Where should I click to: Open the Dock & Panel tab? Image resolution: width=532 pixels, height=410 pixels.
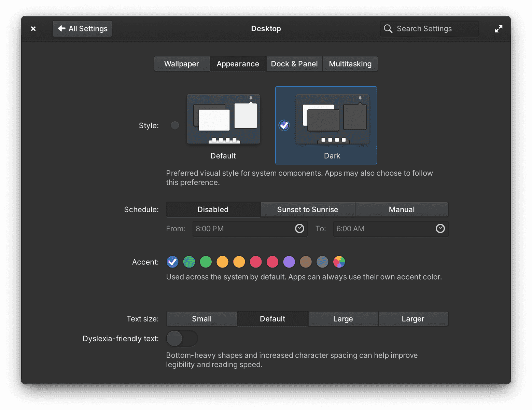[294, 64]
